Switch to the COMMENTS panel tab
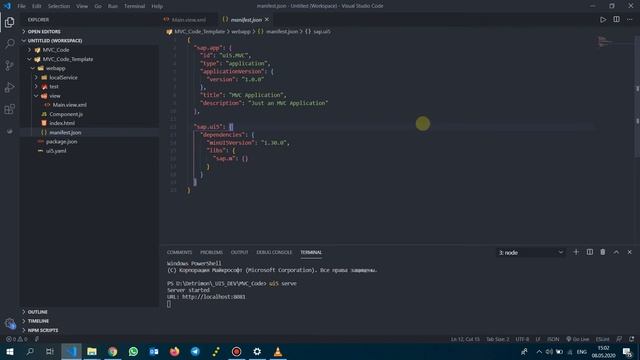Viewport: 640px width, 360px height. tap(179, 252)
